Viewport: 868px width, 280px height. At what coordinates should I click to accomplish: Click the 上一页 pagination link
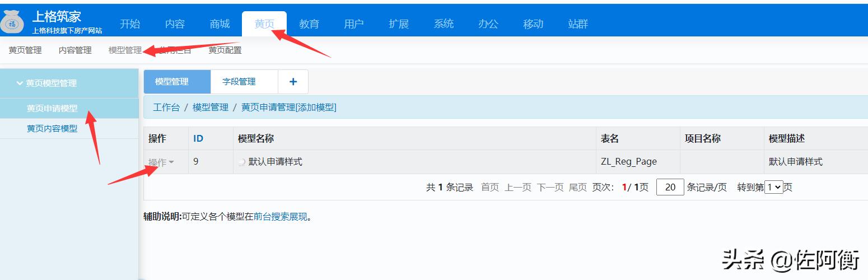pyautogui.click(x=518, y=187)
